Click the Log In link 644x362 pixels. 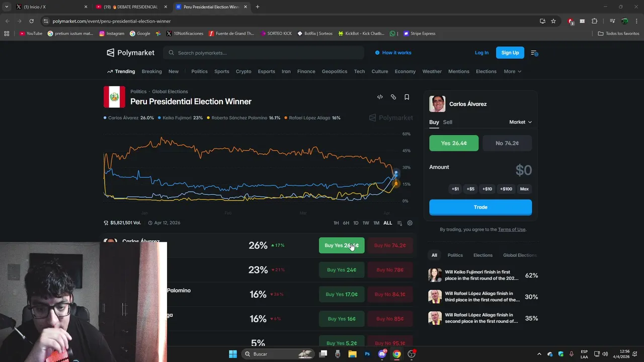pyautogui.click(x=481, y=53)
